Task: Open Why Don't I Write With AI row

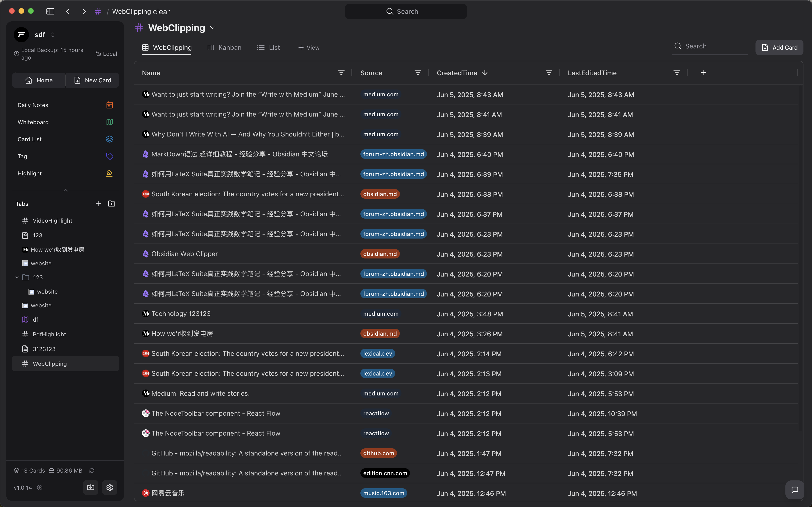Action: pos(466,134)
